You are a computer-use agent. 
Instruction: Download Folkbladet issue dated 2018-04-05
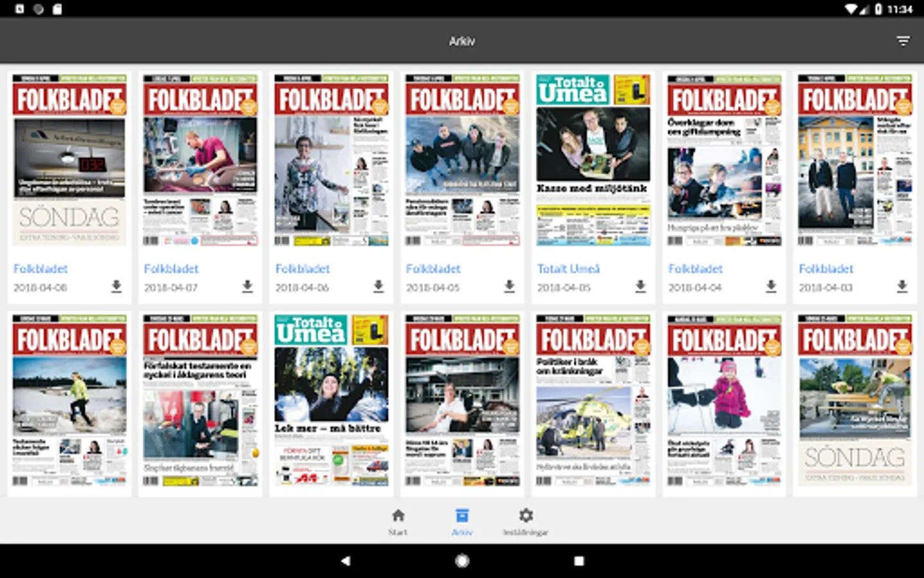509,286
